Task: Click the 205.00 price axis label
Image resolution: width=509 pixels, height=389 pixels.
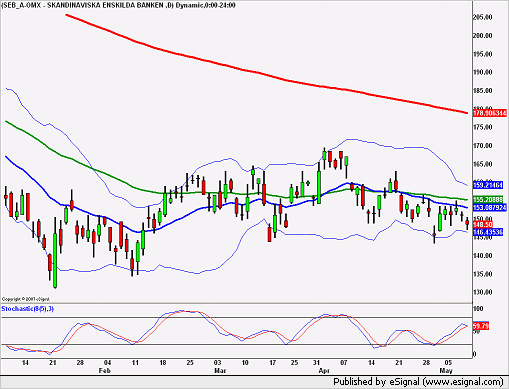Action: click(483, 17)
